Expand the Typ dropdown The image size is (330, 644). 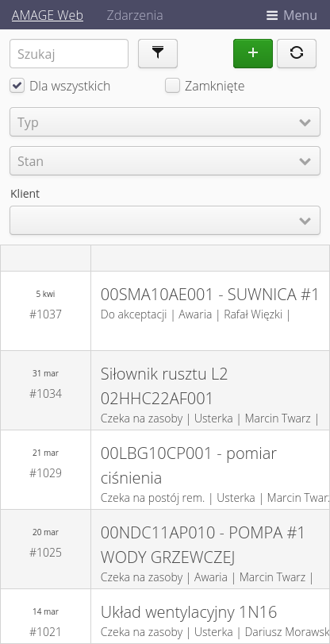165,122
